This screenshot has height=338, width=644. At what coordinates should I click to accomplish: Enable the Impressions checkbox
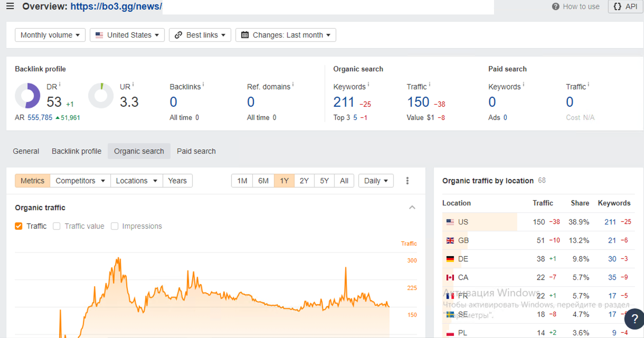114,226
